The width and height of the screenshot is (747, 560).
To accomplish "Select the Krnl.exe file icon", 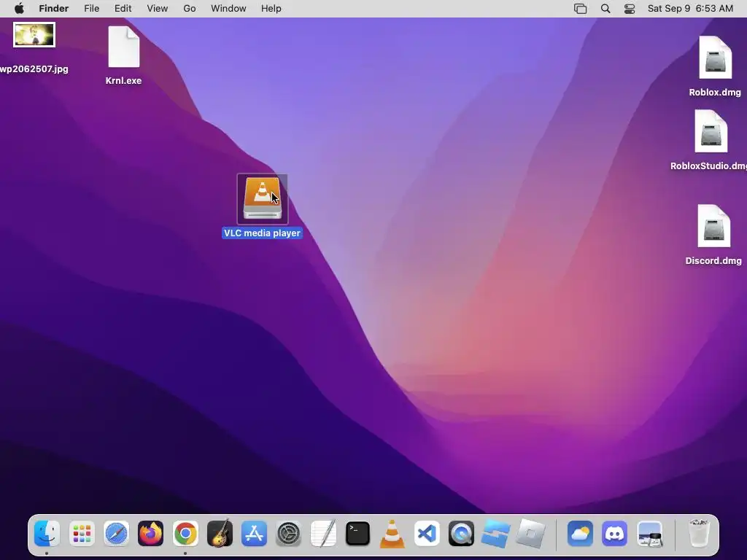I will point(124,47).
